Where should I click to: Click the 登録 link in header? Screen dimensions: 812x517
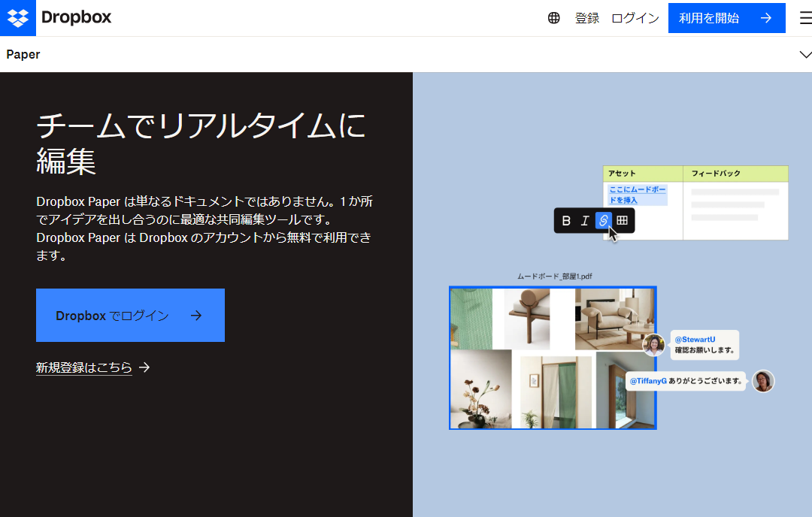click(x=586, y=18)
